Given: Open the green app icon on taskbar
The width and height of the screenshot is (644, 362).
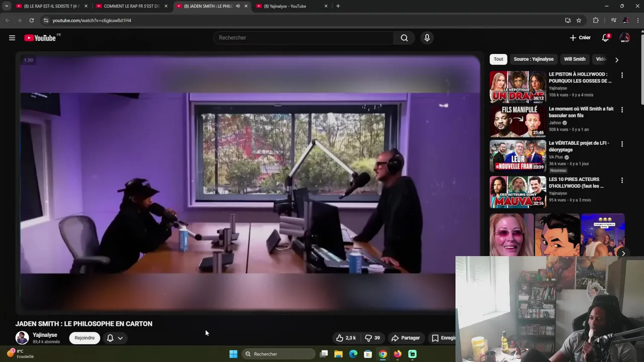Looking at the screenshot, I should click(x=413, y=354).
